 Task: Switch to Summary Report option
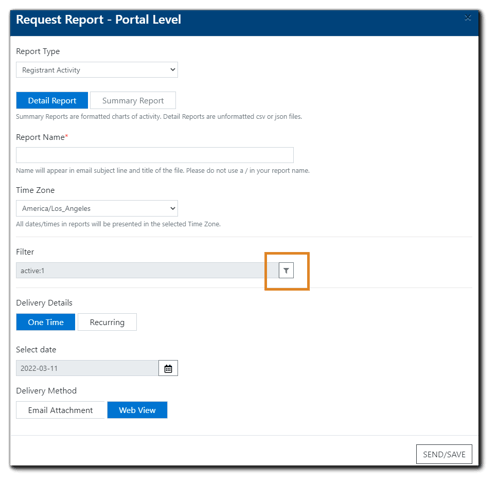(133, 100)
